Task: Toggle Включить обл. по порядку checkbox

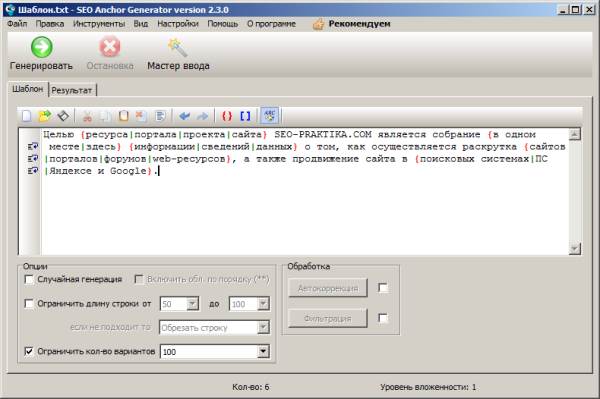Action: click(139, 279)
